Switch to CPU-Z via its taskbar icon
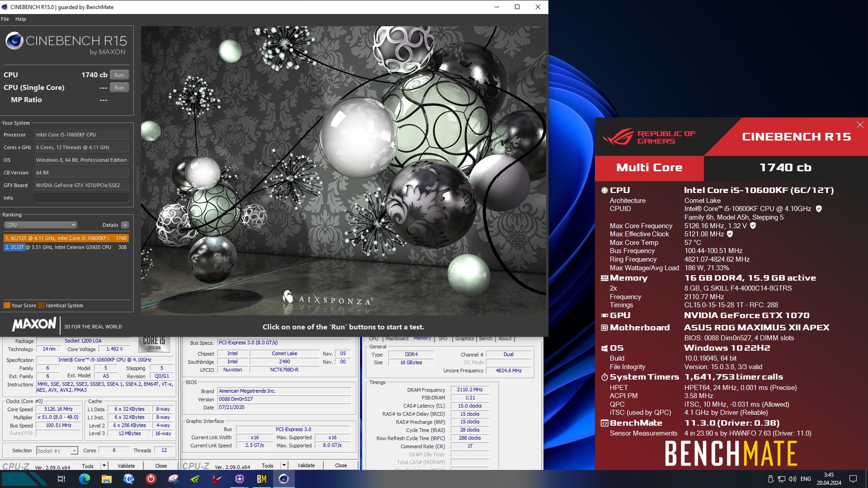 point(239,479)
